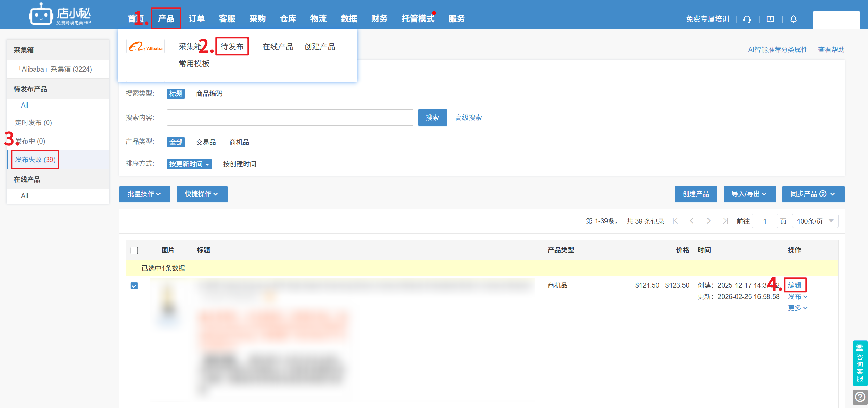Click the notification bell icon
Viewport: 868px width, 408px height.
[793, 19]
